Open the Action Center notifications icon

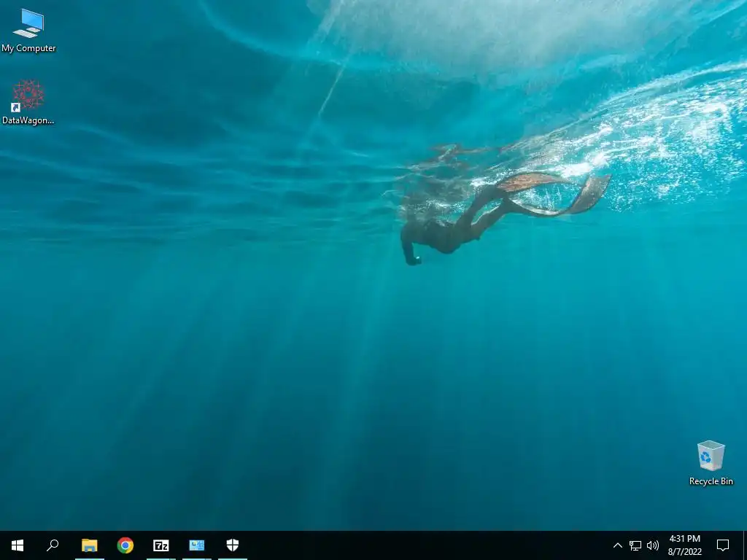click(x=723, y=545)
